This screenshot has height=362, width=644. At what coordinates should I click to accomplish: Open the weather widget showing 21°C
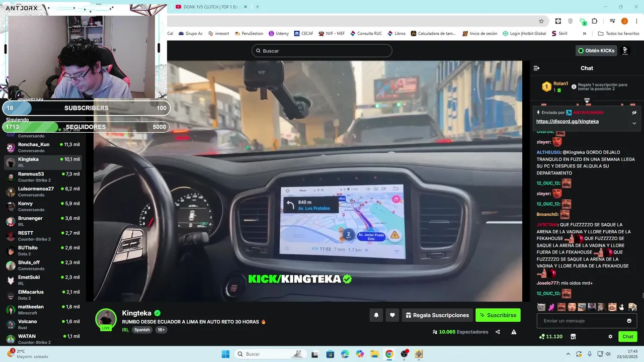[28, 354]
